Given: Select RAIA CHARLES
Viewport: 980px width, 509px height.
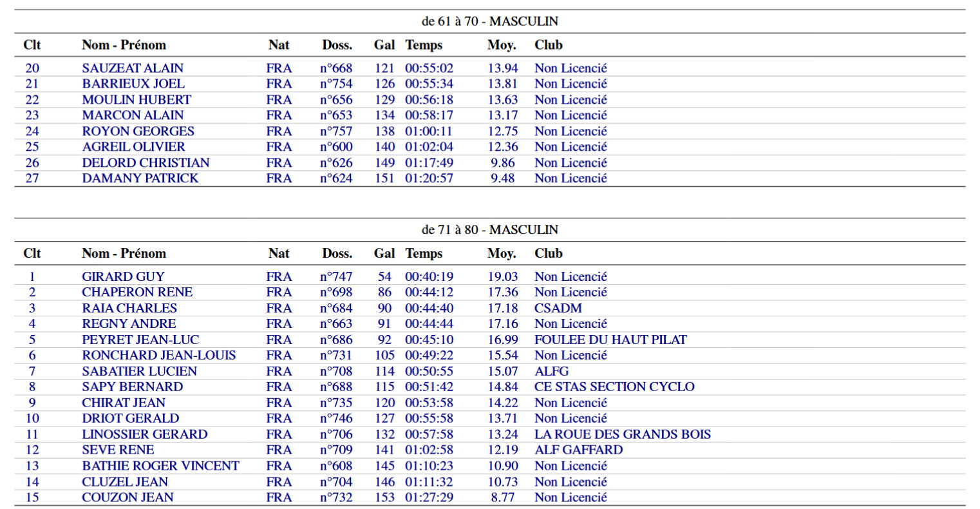Looking at the screenshot, I should click(x=129, y=309).
